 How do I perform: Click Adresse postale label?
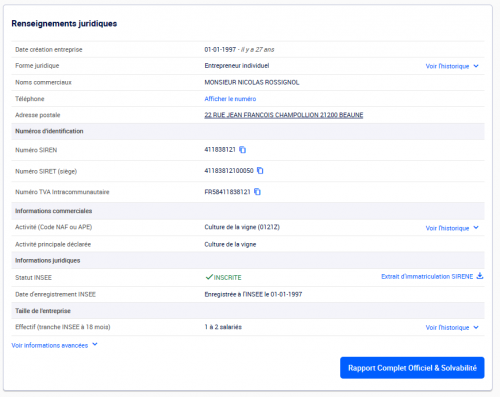tap(38, 115)
